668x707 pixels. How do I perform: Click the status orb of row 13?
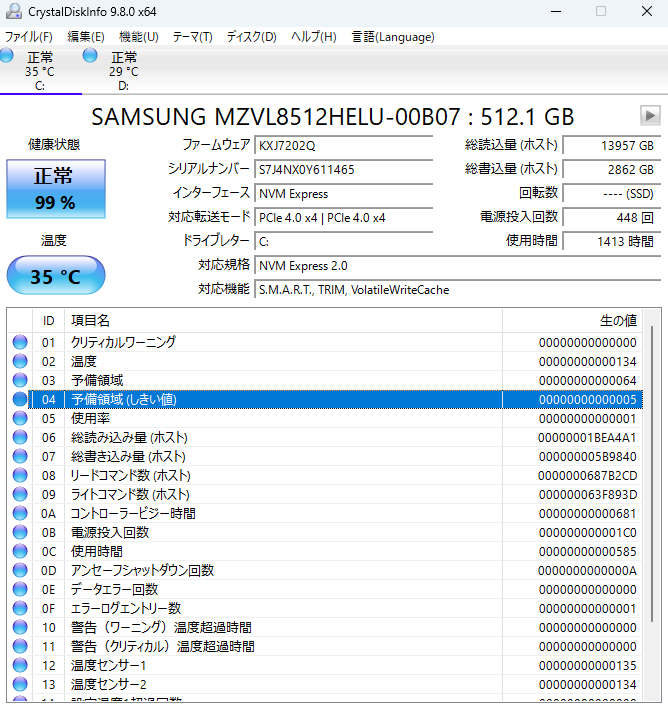pyautogui.click(x=20, y=684)
